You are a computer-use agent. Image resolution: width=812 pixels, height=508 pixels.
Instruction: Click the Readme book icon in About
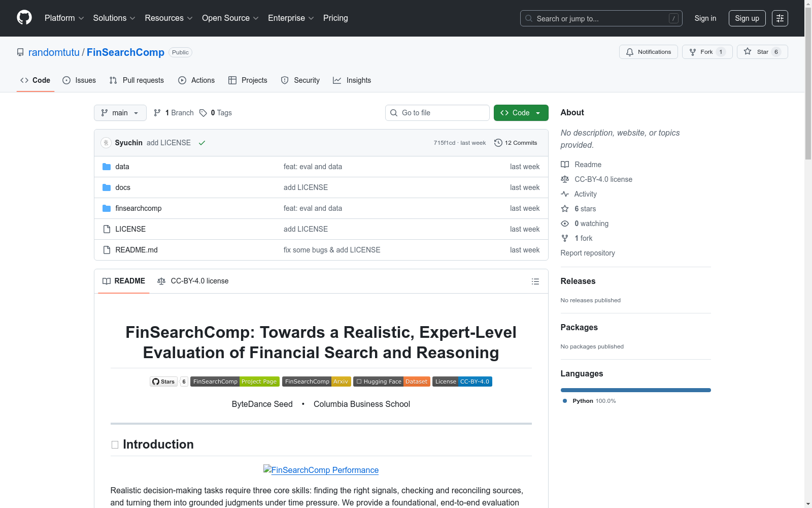pyautogui.click(x=565, y=165)
